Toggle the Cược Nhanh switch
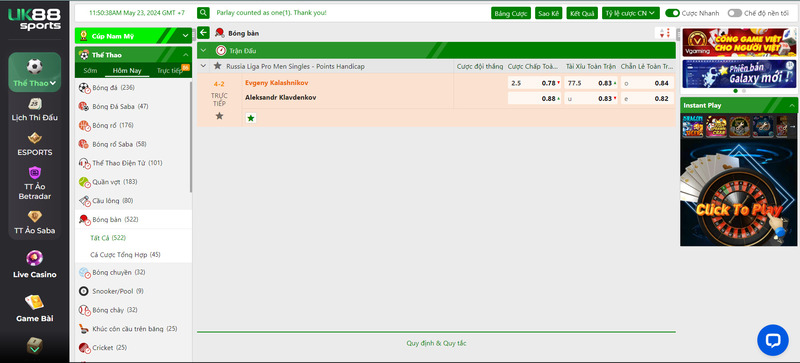The height and width of the screenshot is (363, 800). click(672, 13)
